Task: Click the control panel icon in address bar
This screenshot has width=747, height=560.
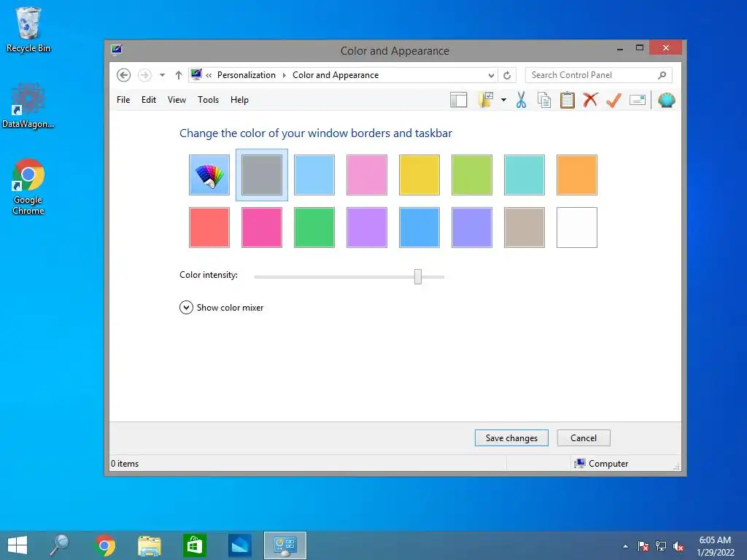Action: tap(196, 75)
